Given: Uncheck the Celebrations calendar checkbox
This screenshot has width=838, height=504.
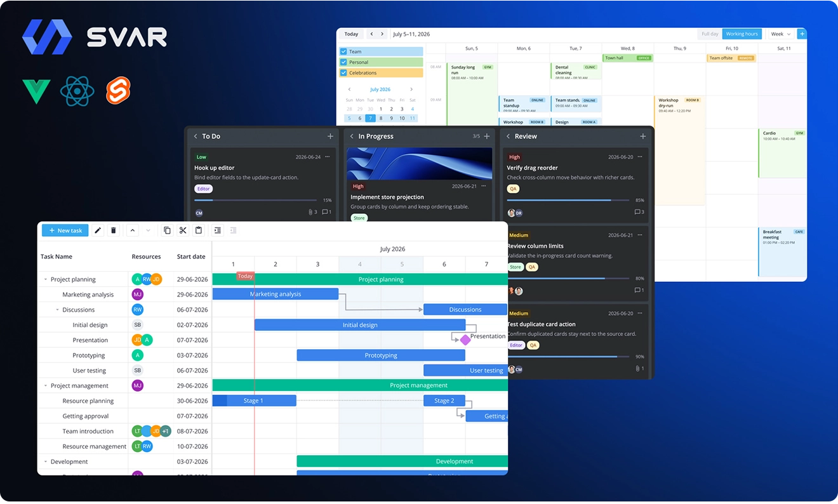Looking at the screenshot, I should point(343,73).
